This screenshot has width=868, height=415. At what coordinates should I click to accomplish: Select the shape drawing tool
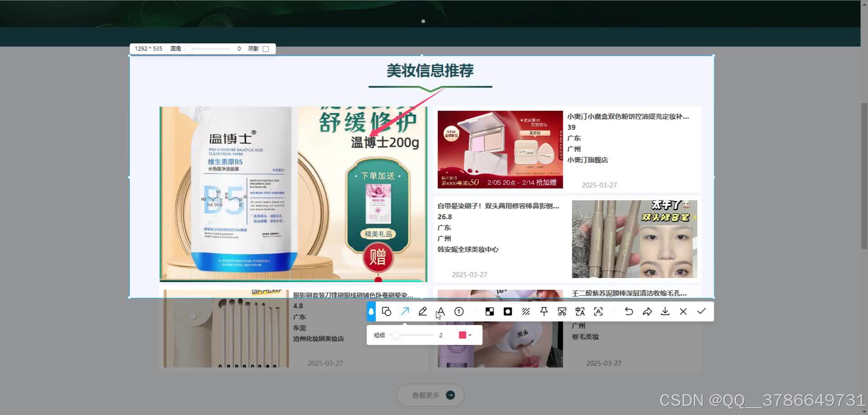tap(387, 311)
